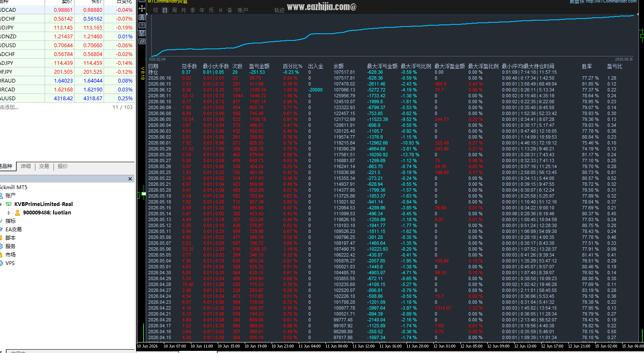Image resolution: width=644 pixels, height=353 pixels.
Task: Click the -20000 withdrawal value
Action: tap(315, 90)
